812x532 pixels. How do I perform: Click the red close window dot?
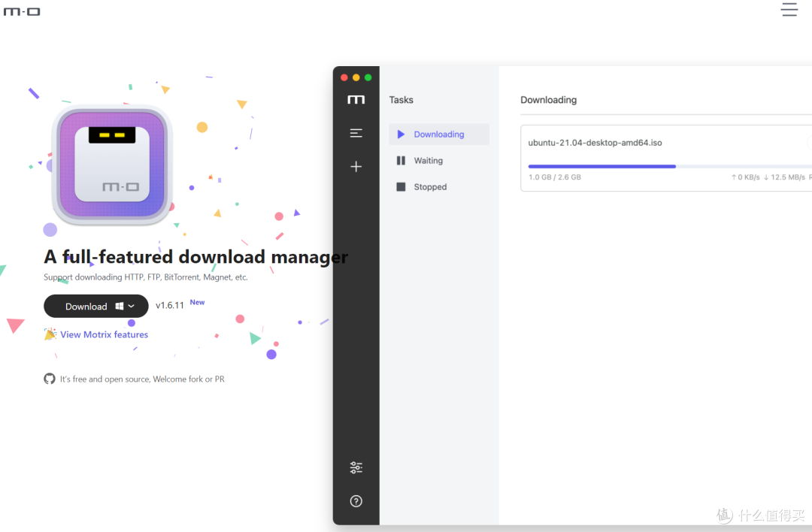[344, 77]
